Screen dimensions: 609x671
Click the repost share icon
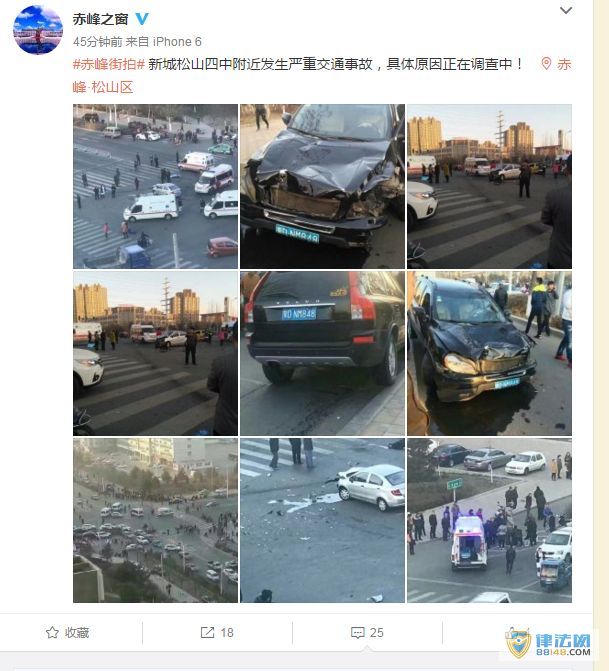pyautogui.click(x=208, y=632)
